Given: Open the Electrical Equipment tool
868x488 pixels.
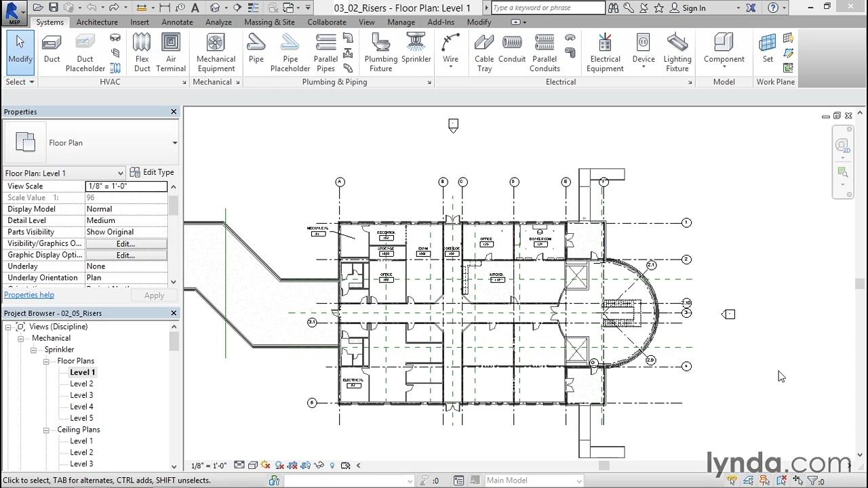Looking at the screenshot, I should click(605, 52).
